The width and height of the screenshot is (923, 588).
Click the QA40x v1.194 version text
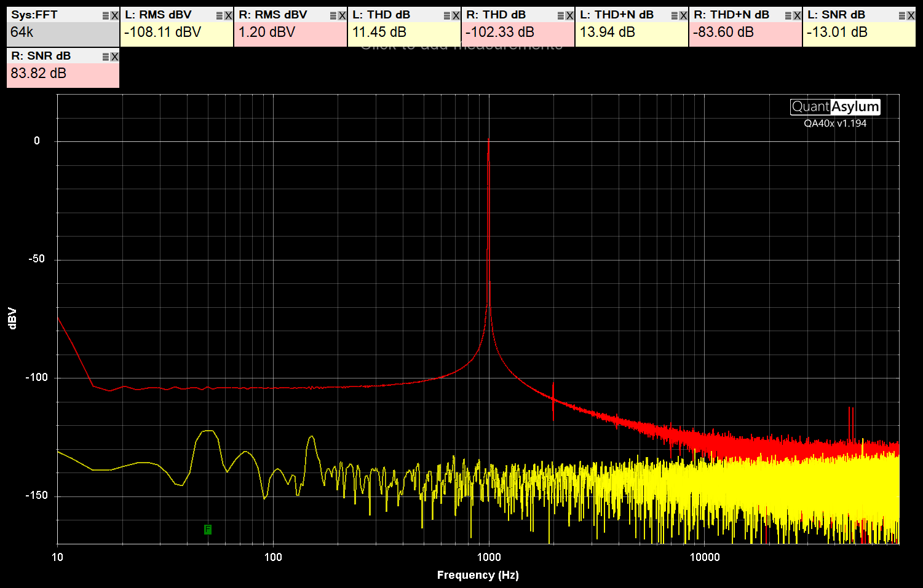[x=835, y=123]
